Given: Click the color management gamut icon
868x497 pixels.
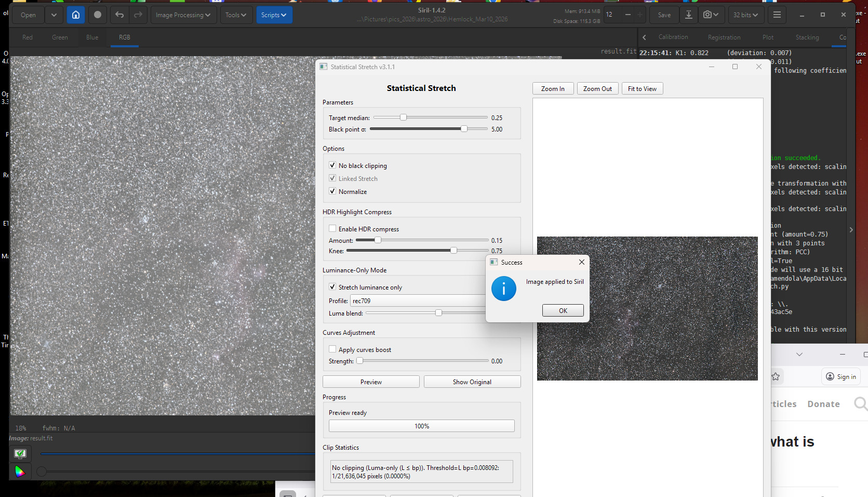Looking at the screenshot, I should [x=20, y=472].
